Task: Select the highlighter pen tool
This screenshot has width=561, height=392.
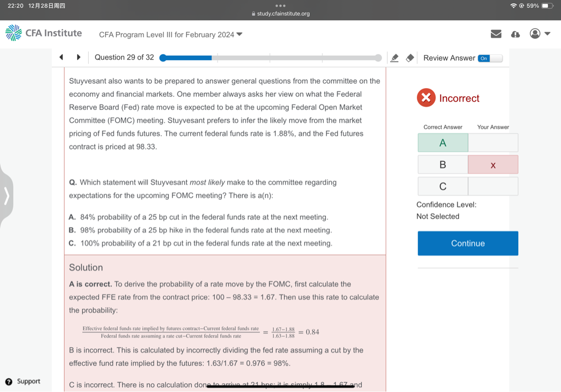Action: pos(394,58)
